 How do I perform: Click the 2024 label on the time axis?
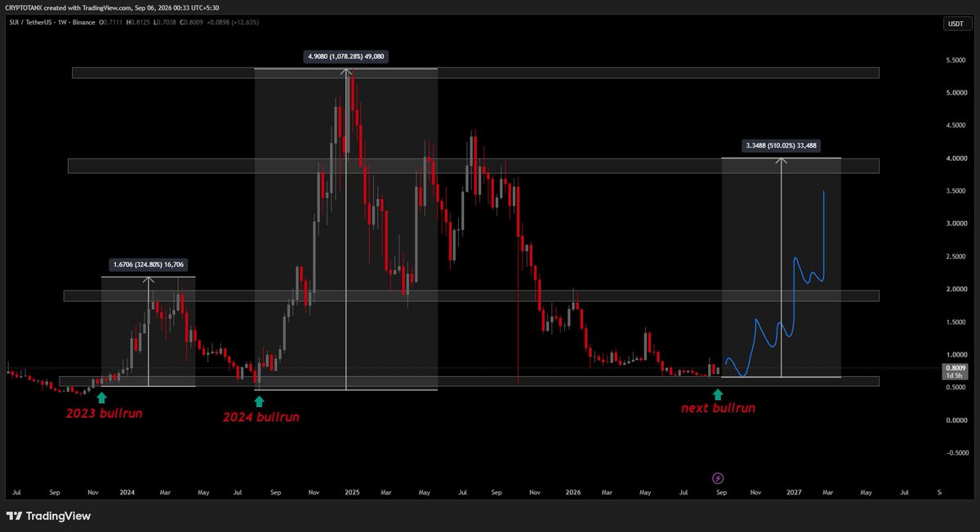point(127,493)
